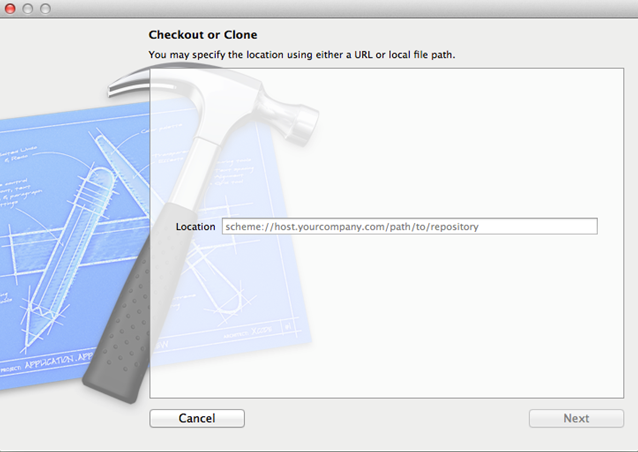Image resolution: width=638 pixels, height=452 pixels.
Task: Click the disabled Next button
Action: pyautogui.click(x=576, y=418)
